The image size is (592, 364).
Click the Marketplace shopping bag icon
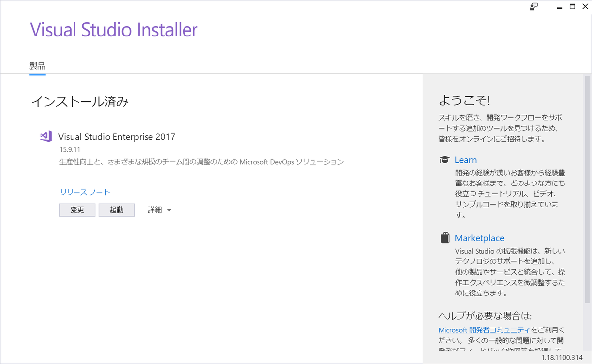tap(445, 238)
